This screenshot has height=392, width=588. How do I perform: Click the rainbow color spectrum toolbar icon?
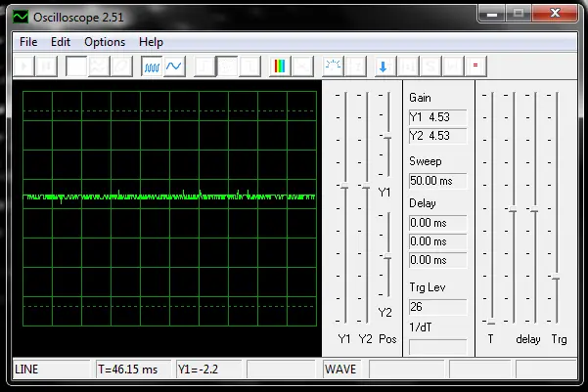tap(280, 66)
